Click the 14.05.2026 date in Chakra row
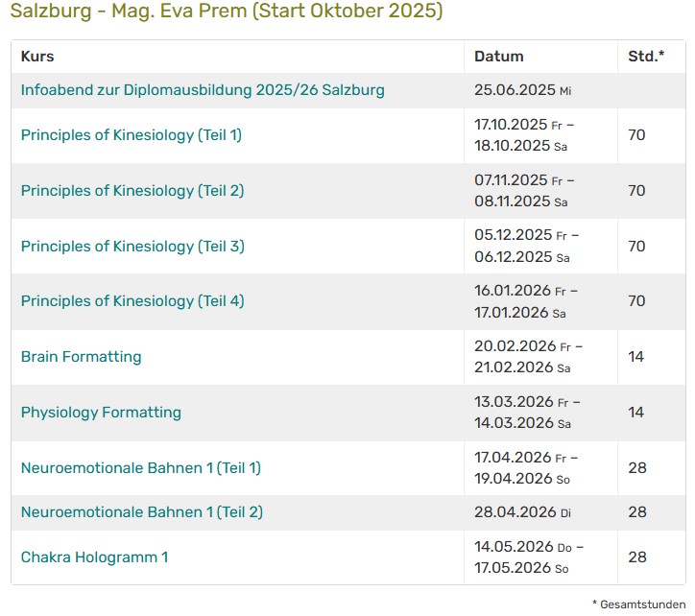 515,547
